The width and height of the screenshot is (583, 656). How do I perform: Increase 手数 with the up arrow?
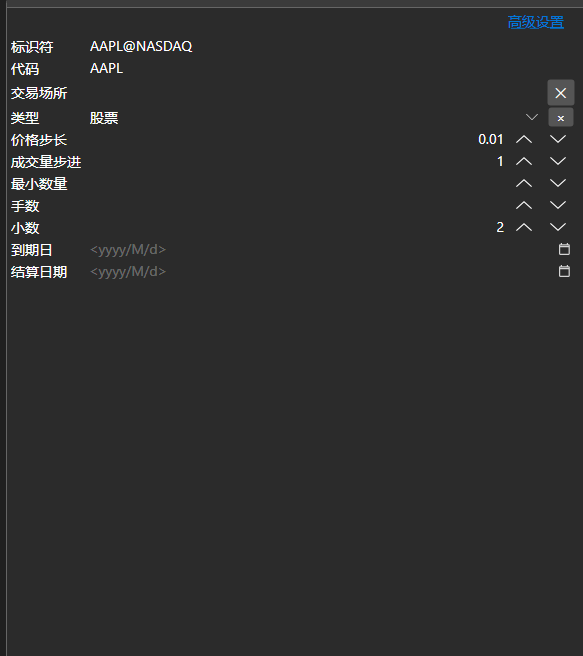pos(524,205)
